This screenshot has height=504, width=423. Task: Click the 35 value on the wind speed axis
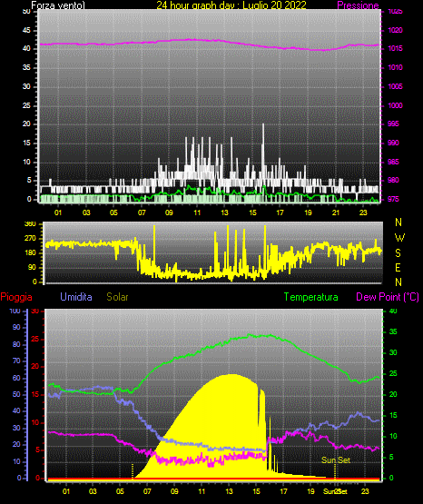click(26, 67)
